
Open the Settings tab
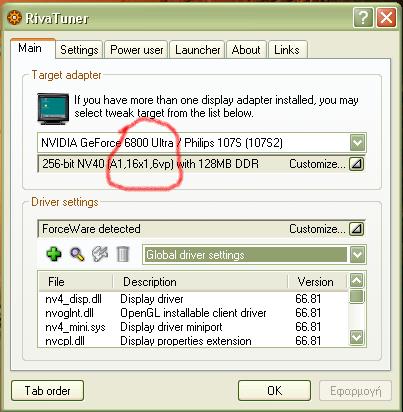tap(79, 50)
